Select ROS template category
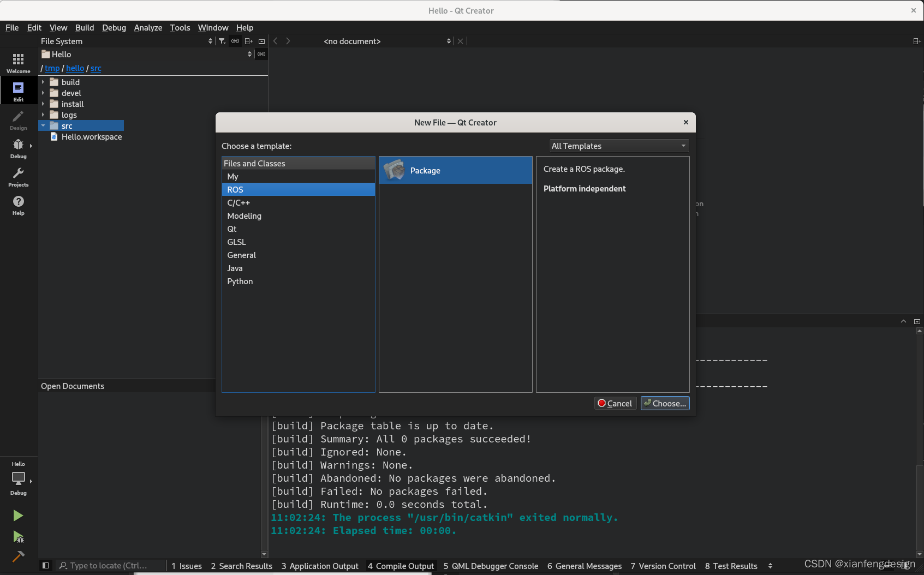This screenshot has height=575, width=924. pyautogui.click(x=299, y=189)
